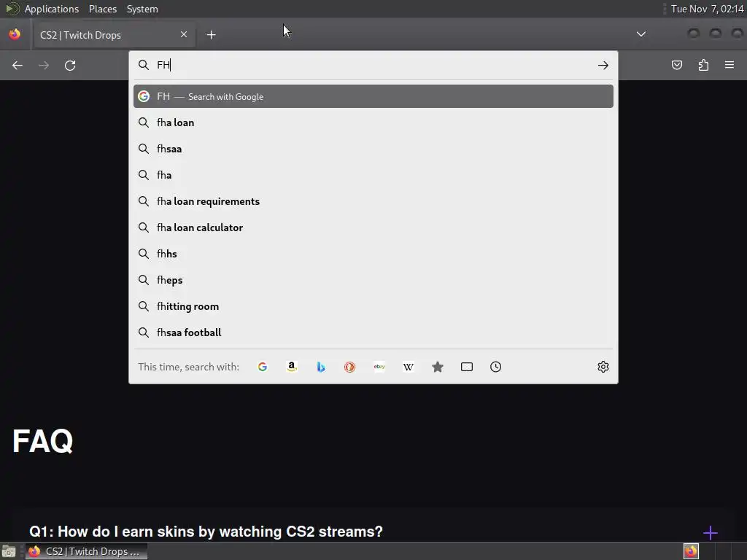
Task: Search this time with Google
Action: [x=263, y=367]
